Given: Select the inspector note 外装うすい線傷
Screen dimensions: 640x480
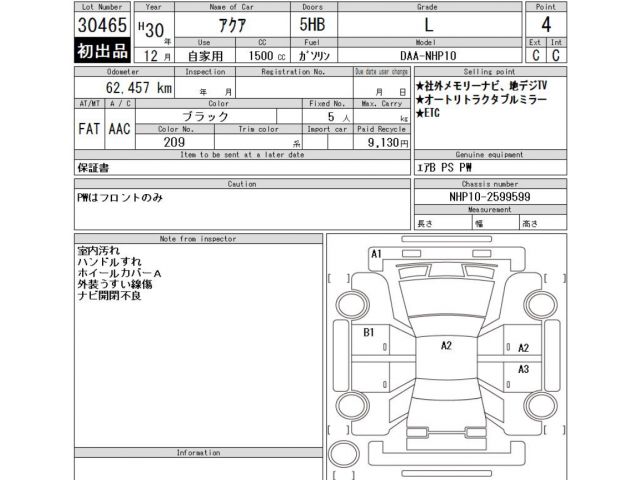Looking at the screenshot, I should coord(115,284).
